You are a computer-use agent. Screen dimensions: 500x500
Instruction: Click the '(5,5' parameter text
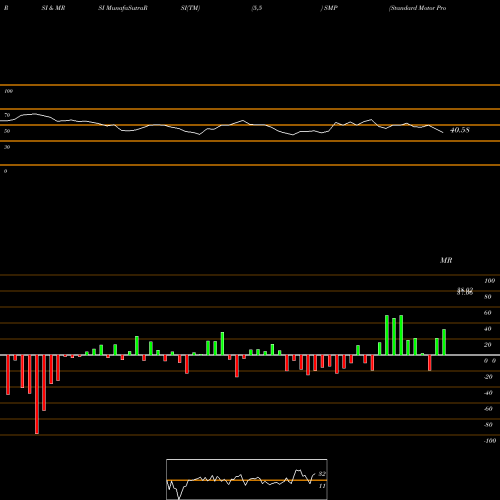tap(257, 8)
